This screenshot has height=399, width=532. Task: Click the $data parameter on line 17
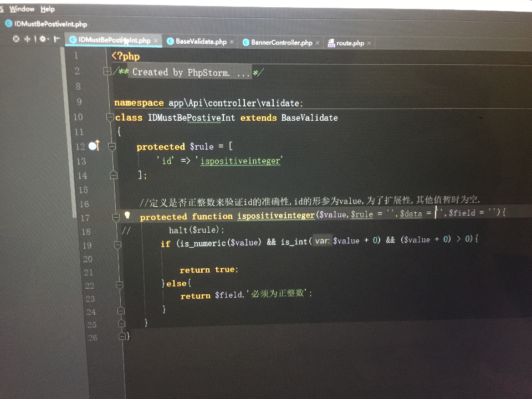tap(411, 213)
